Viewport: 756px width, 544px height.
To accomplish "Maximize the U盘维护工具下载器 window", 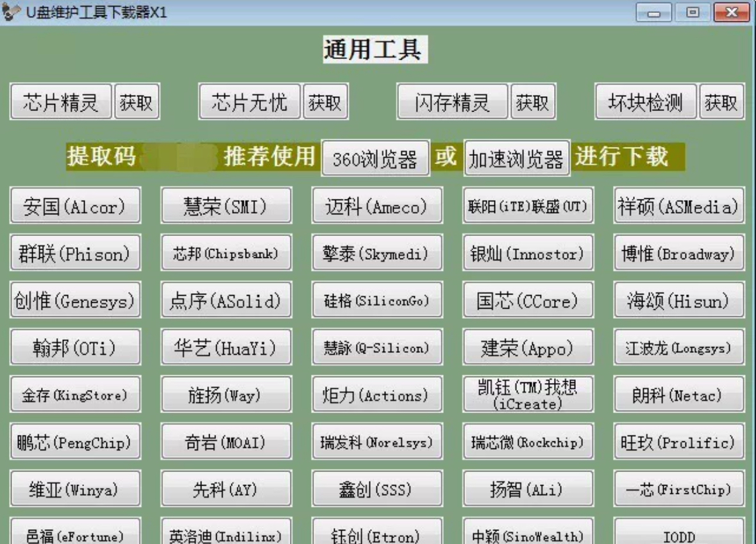I will pos(693,13).
